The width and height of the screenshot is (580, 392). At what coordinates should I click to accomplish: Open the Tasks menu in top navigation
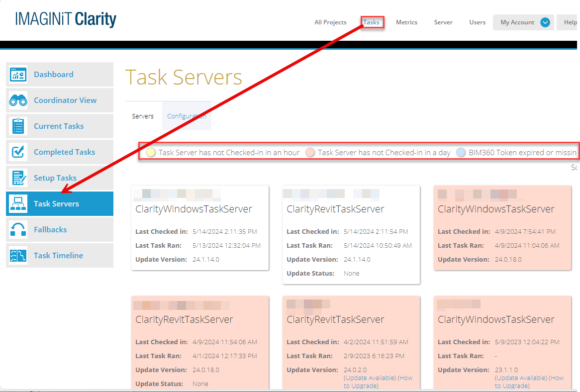[x=372, y=22]
